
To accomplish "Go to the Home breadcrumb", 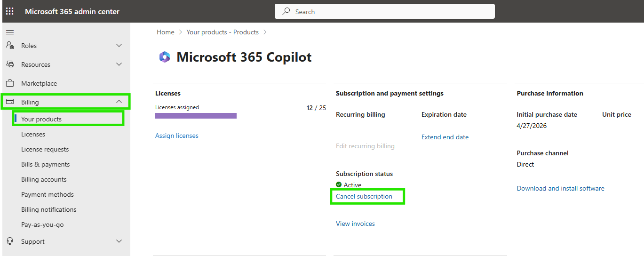I will [x=166, y=32].
